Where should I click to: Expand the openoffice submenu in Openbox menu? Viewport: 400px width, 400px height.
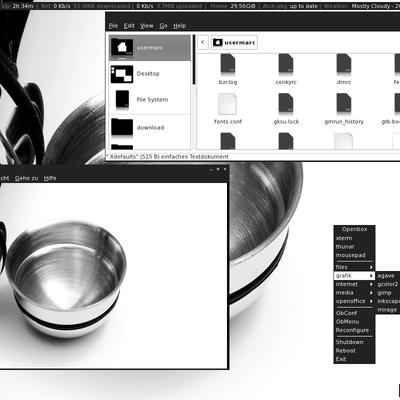[x=355, y=301]
